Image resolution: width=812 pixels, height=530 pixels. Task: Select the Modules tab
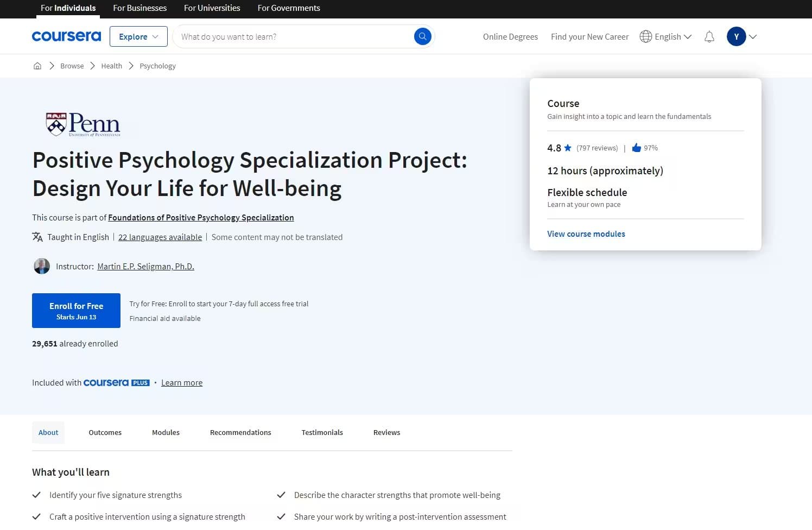166,432
